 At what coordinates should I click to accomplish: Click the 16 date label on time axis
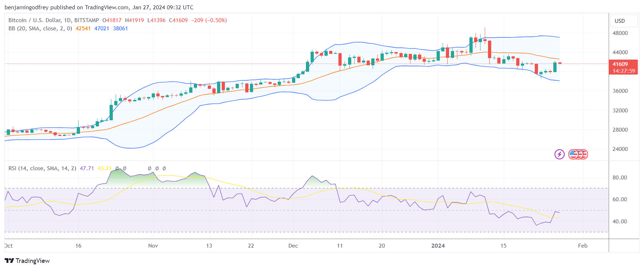(78, 246)
